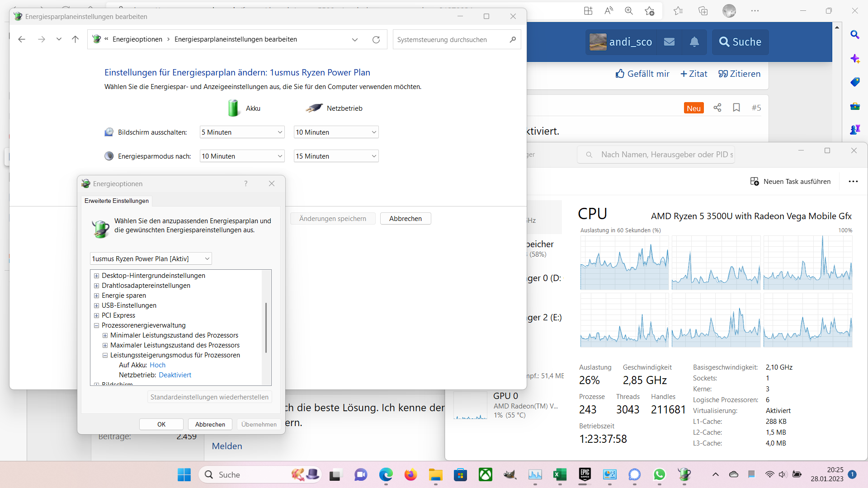Click Epic Games icon in taskbar
The image size is (868, 488).
tap(585, 474)
